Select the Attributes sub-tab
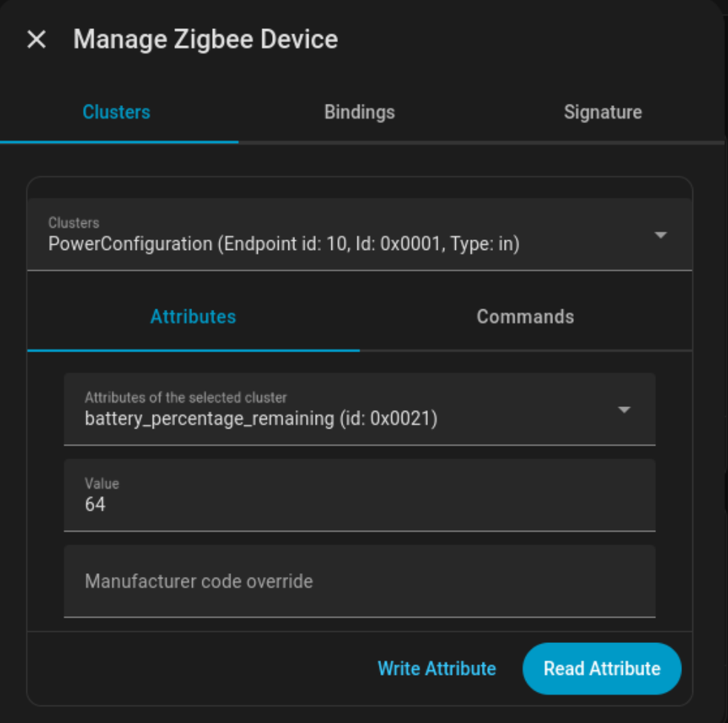Screen dimensions: 728x723 (x=193, y=317)
